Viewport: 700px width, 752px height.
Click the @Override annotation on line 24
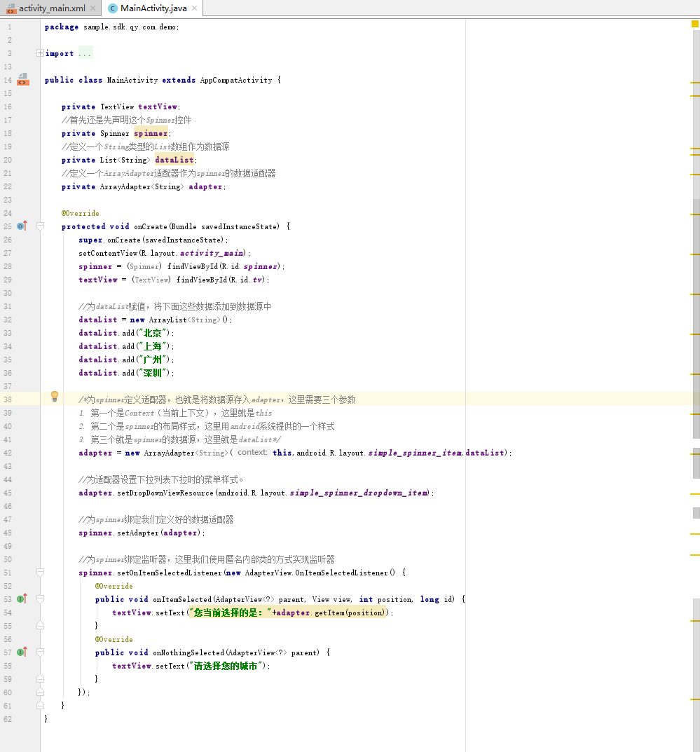tap(80, 214)
